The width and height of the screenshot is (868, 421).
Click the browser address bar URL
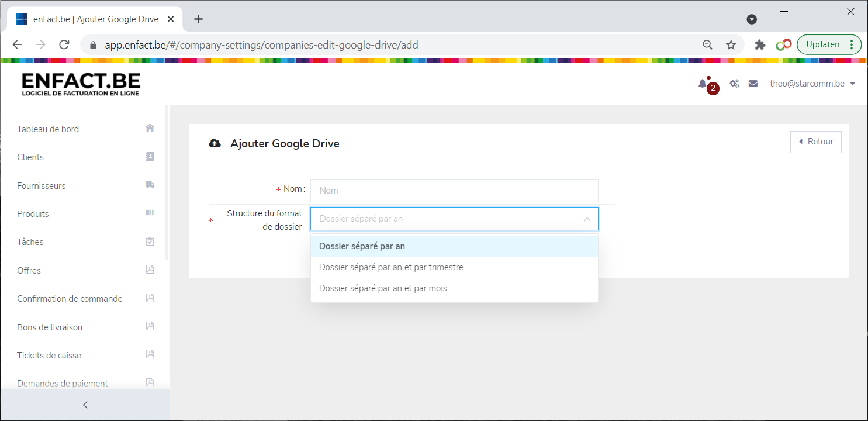pyautogui.click(x=262, y=45)
